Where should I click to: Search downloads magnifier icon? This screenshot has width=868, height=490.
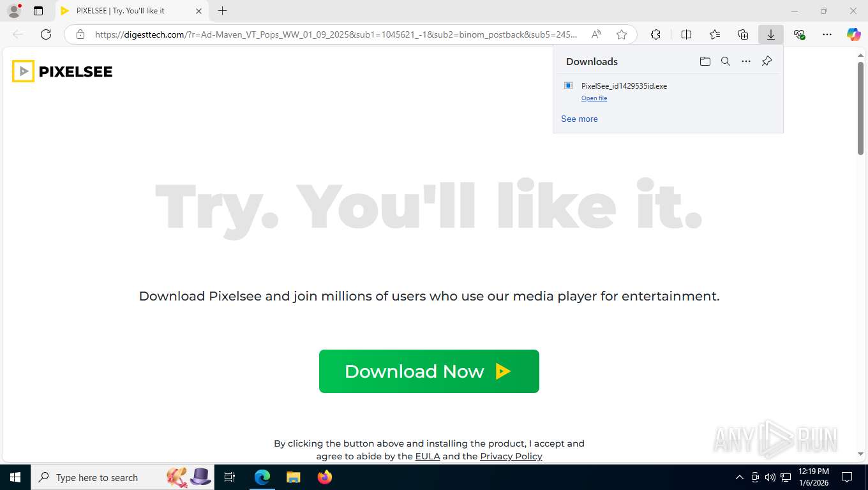point(726,61)
